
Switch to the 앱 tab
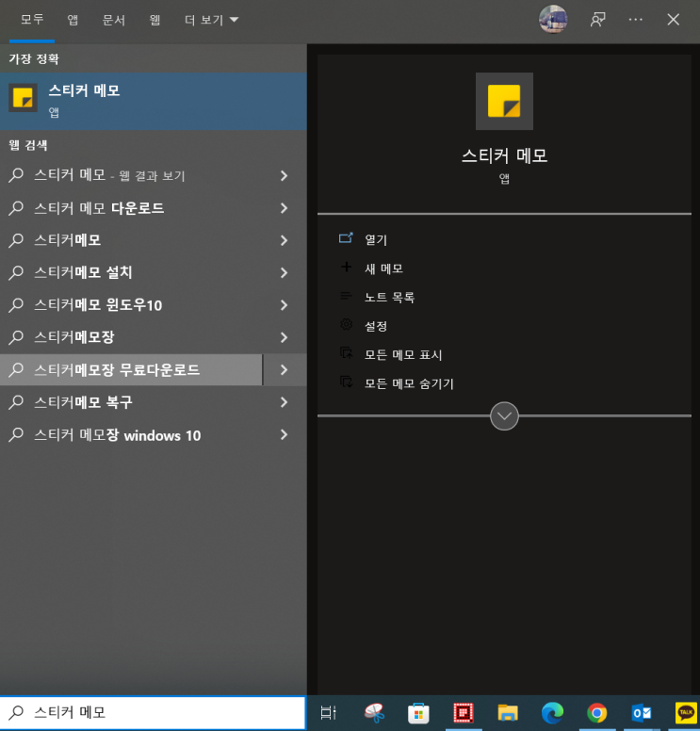tap(73, 20)
